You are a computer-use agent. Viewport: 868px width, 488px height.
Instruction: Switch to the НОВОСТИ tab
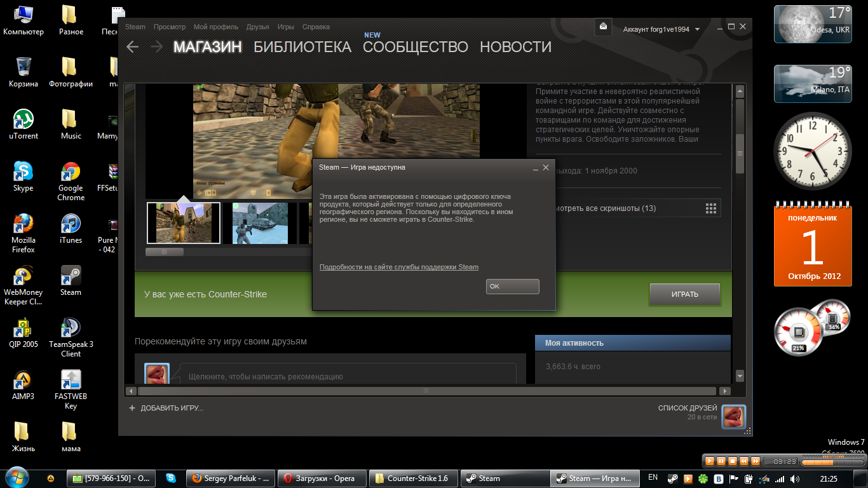pos(515,47)
